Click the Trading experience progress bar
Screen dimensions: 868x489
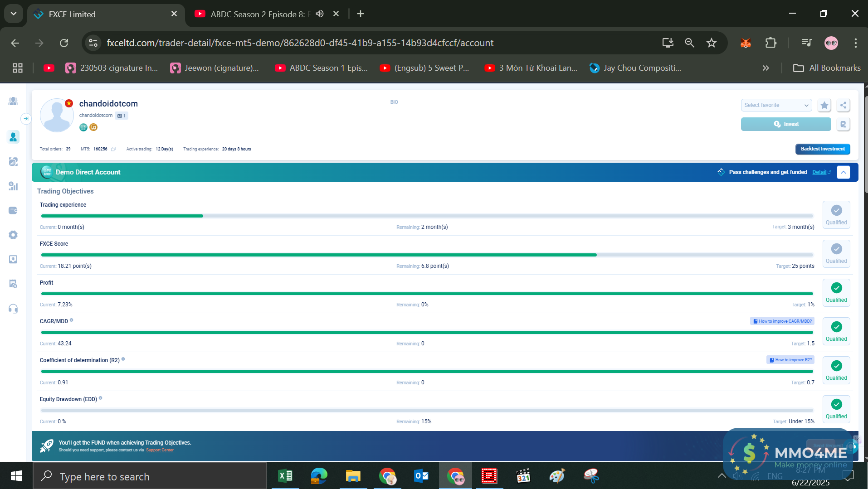click(427, 216)
